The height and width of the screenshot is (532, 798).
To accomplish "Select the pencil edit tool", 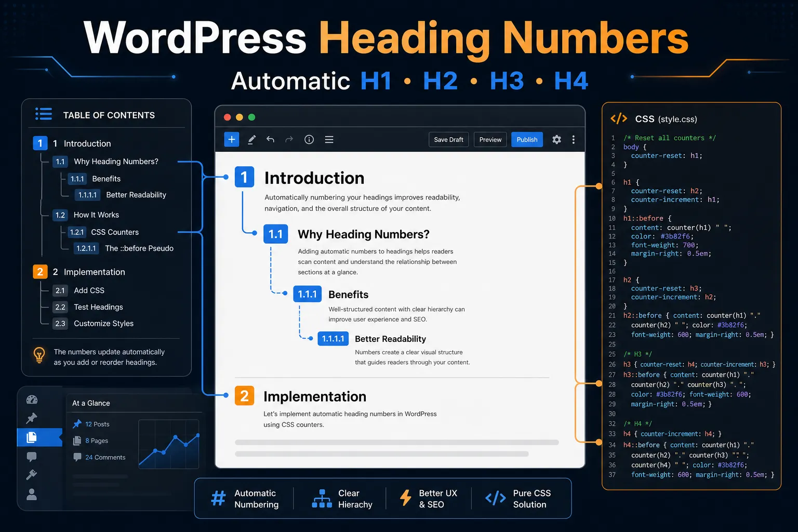I will tap(251, 139).
